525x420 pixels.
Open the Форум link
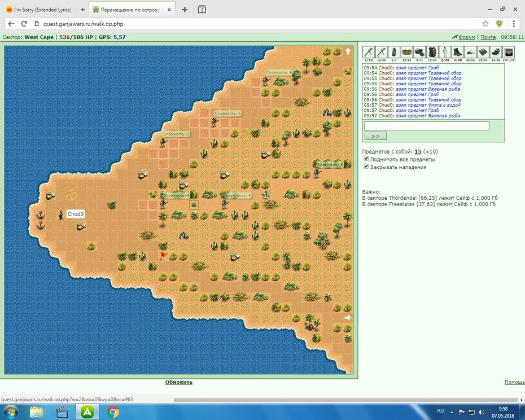pos(466,37)
